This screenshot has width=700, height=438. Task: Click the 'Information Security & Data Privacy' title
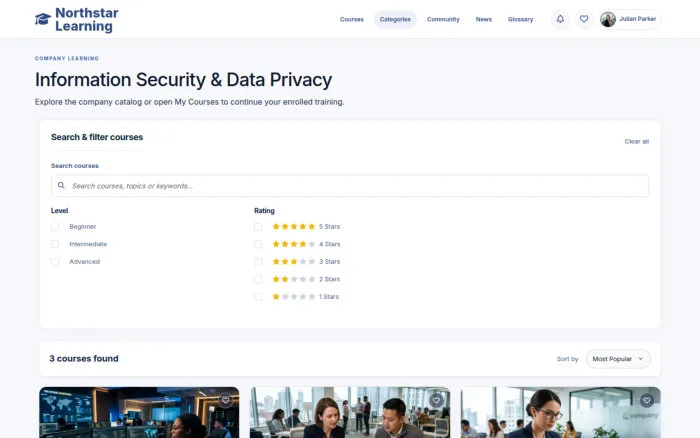(x=183, y=80)
